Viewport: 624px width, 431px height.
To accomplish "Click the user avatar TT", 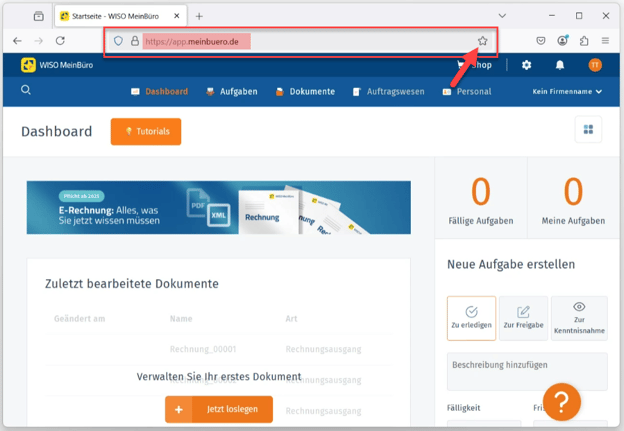I will pyautogui.click(x=594, y=65).
